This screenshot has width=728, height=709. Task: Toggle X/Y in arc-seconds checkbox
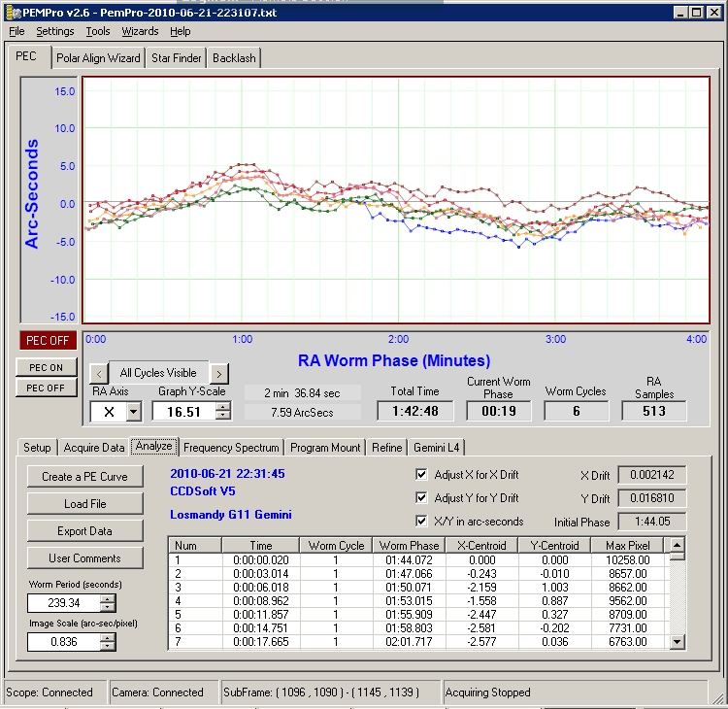(x=421, y=521)
